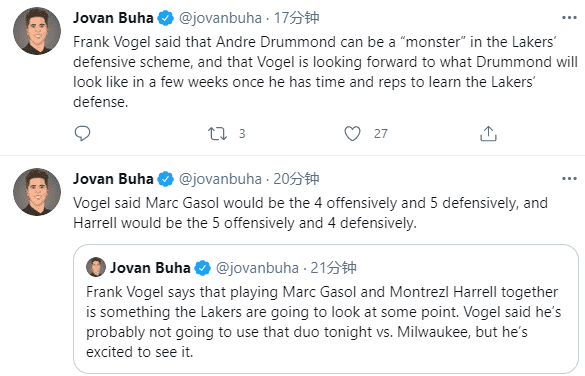Retweet the Andre Drummond tweet
The width and height of the screenshot is (585, 376).
point(218,133)
